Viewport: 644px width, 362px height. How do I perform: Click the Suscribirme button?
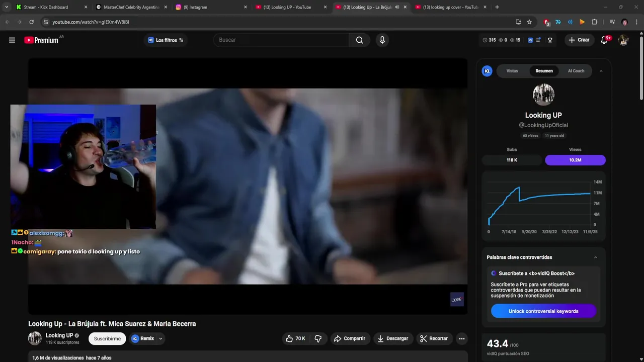[107, 339]
